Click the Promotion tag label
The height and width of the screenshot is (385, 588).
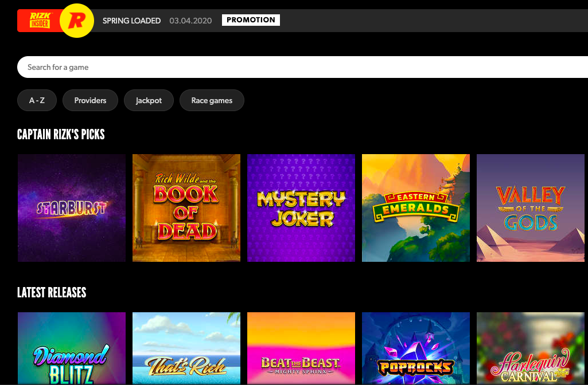pyautogui.click(x=251, y=20)
